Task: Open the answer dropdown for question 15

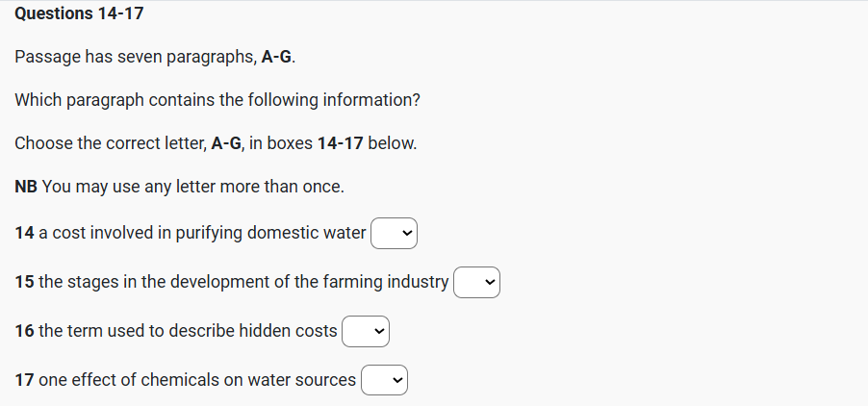Action: [x=477, y=282]
